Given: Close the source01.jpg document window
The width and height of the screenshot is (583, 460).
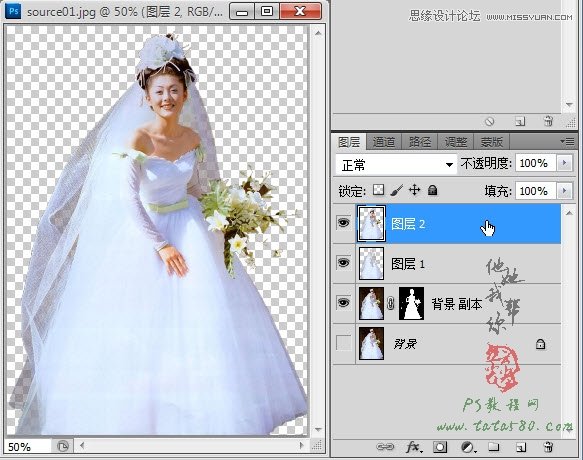Looking at the screenshot, I should (300, 12).
